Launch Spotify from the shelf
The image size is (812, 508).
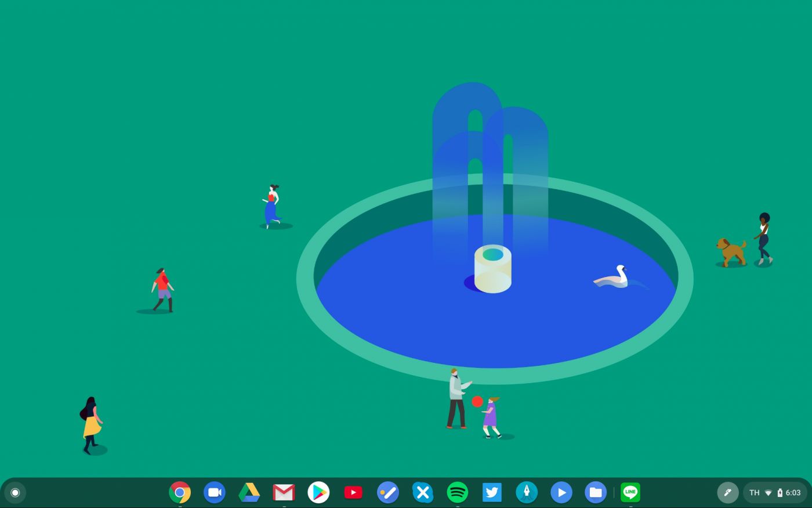click(x=458, y=492)
